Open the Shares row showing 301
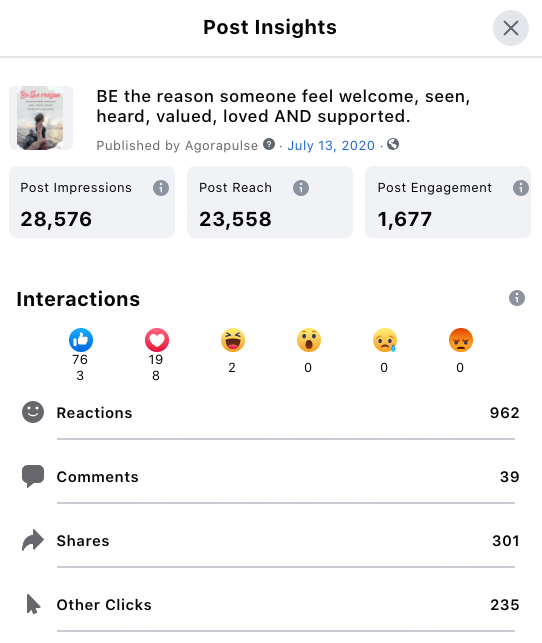The height and width of the screenshot is (643, 542). (271, 540)
